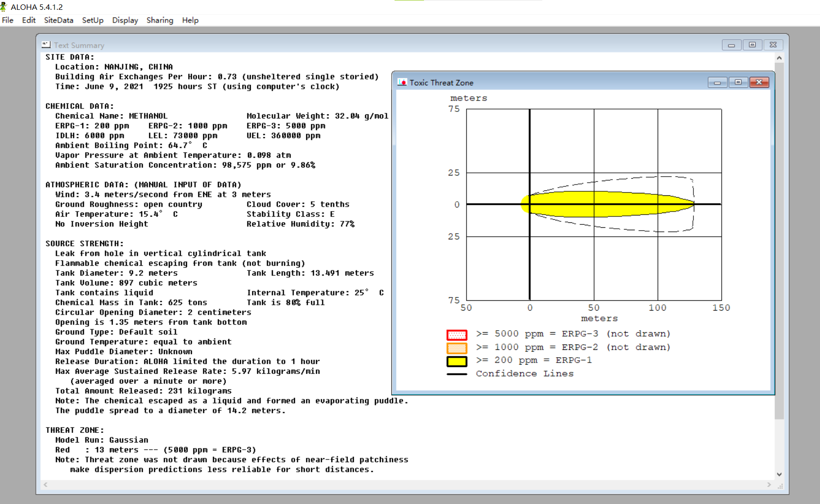Screen dimensions: 820x504
Task: Click the SOURCE STRENGTH: heading
Action: coord(84,243)
